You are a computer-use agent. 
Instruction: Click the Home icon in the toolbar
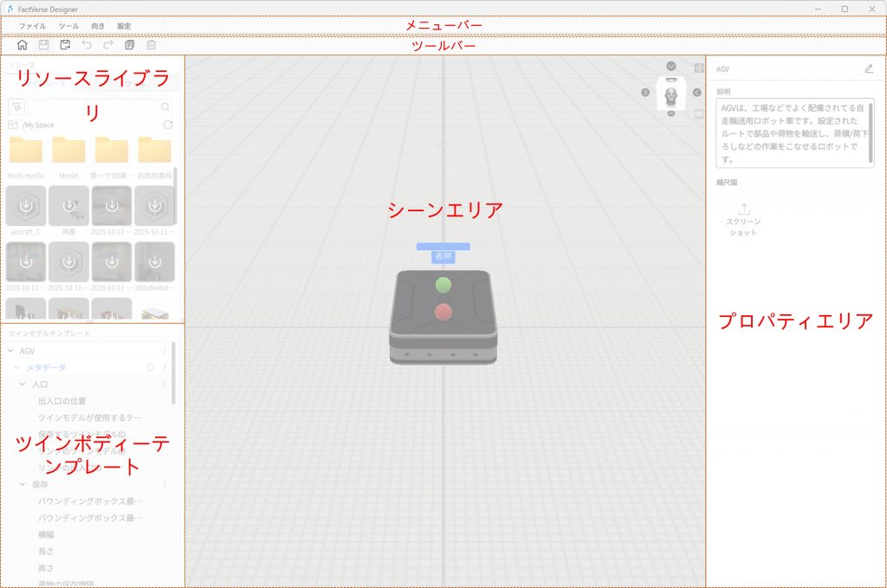point(23,44)
